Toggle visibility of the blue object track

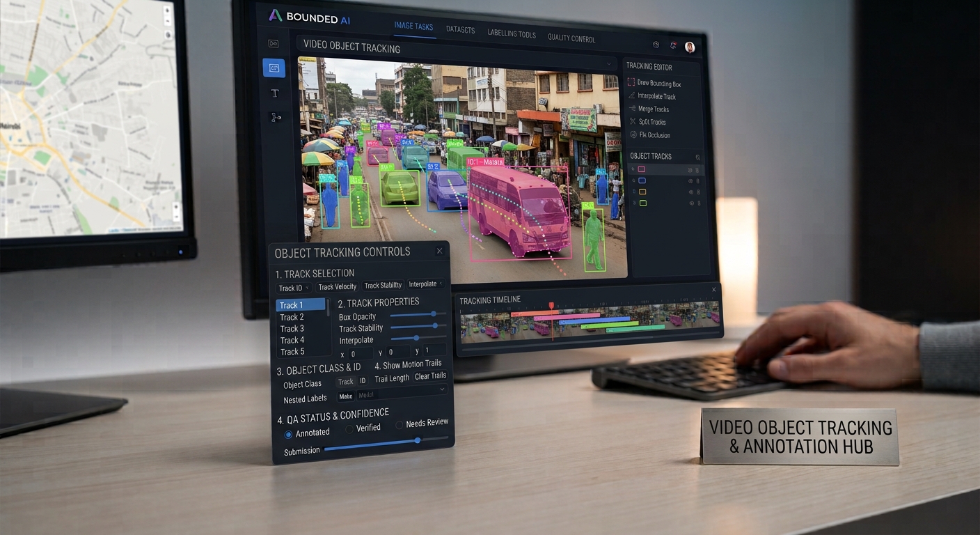pyautogui.click(x=690, y=181)
